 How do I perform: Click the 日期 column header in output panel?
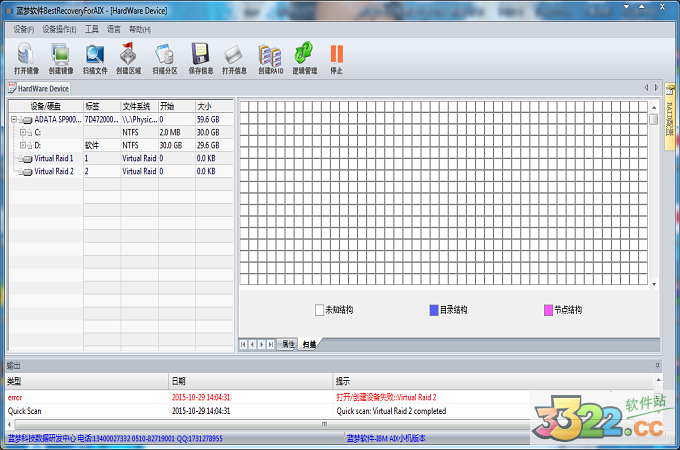click(178, 381)
